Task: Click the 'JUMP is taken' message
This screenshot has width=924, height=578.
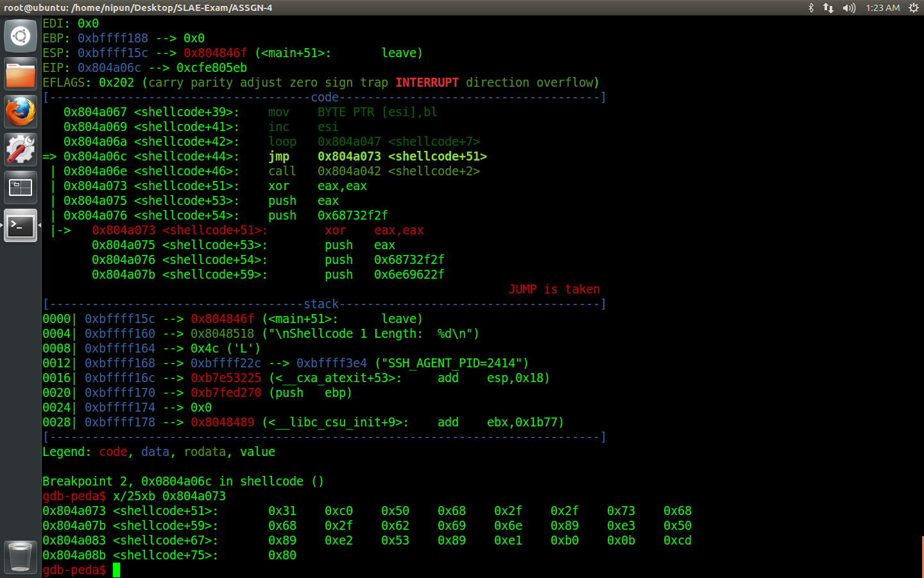Action: pyautogui.click(x=554, y=289)
